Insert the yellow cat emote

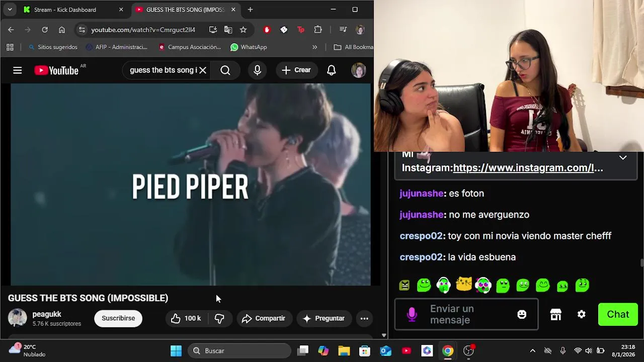click(x=463, y=285)
